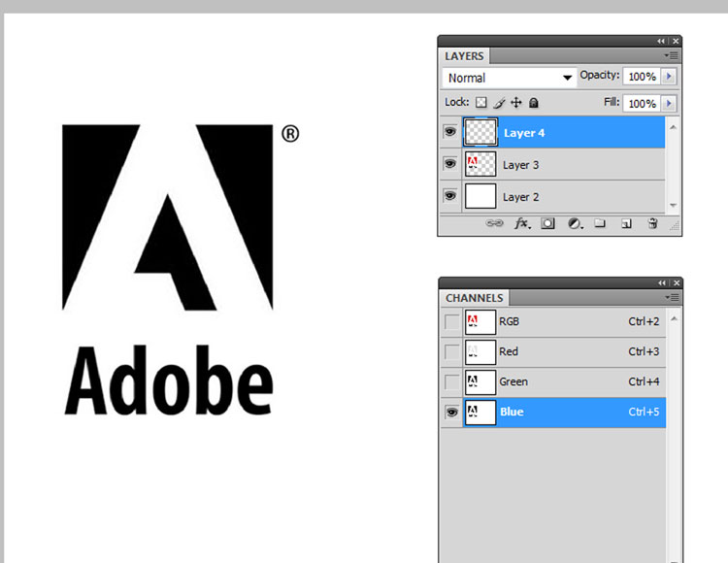The height and width of the screenshot is (563, 728).
Task: Click the Link layers chain icon
Action: click(x=494, y=223)
